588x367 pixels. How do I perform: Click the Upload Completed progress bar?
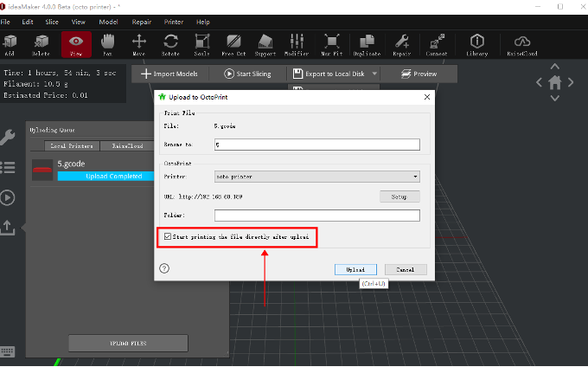point(105,176)
